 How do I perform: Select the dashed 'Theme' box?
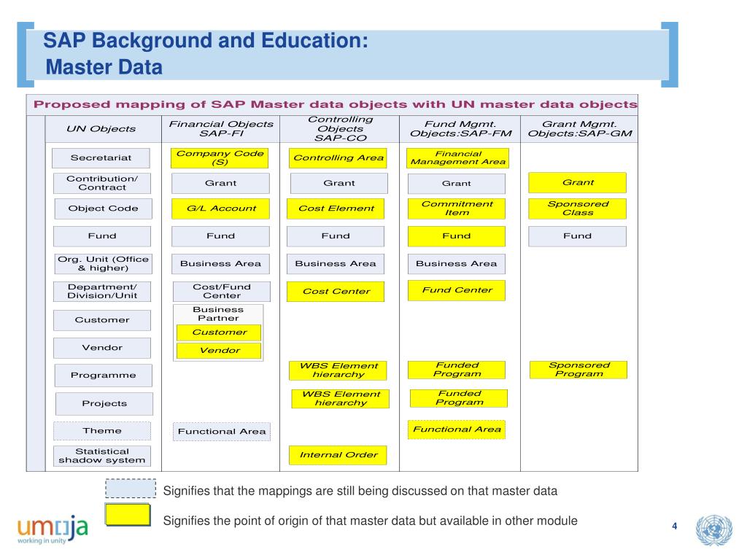102,431
